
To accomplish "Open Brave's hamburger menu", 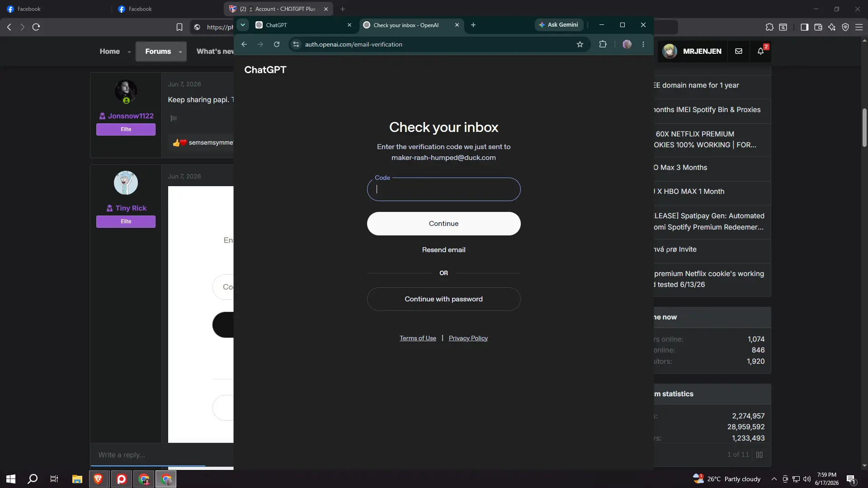I will click(x=859, y=27).
